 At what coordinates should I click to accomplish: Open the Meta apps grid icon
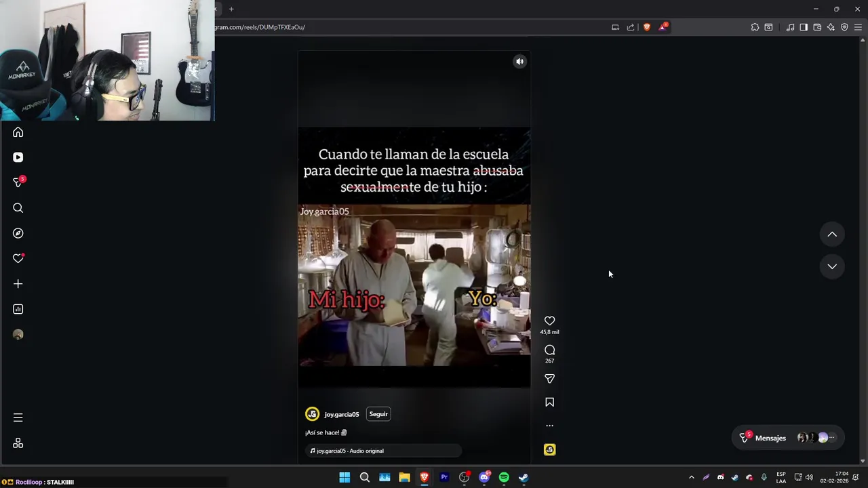pos(18,443)
